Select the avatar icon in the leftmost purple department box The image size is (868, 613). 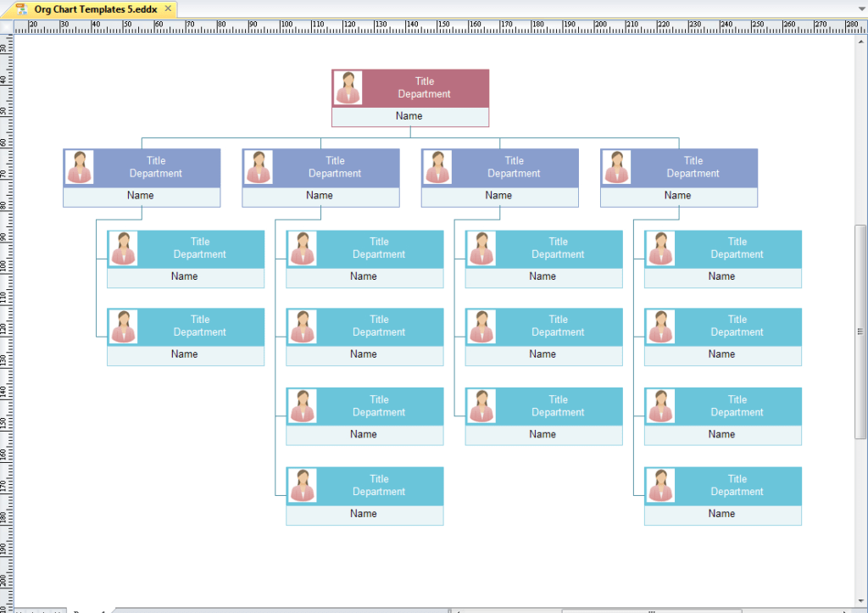[79, 167]
